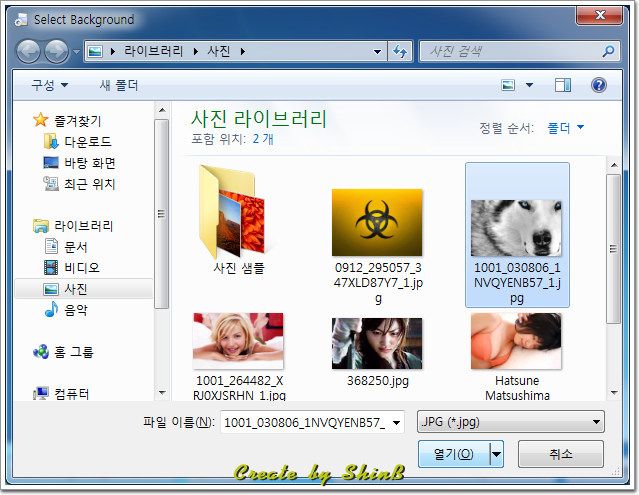The width and height of the screenshot is (639, 495).
Task: Open recent pages dropdown beside Forward arrow
Action: [x=76, y=52]
